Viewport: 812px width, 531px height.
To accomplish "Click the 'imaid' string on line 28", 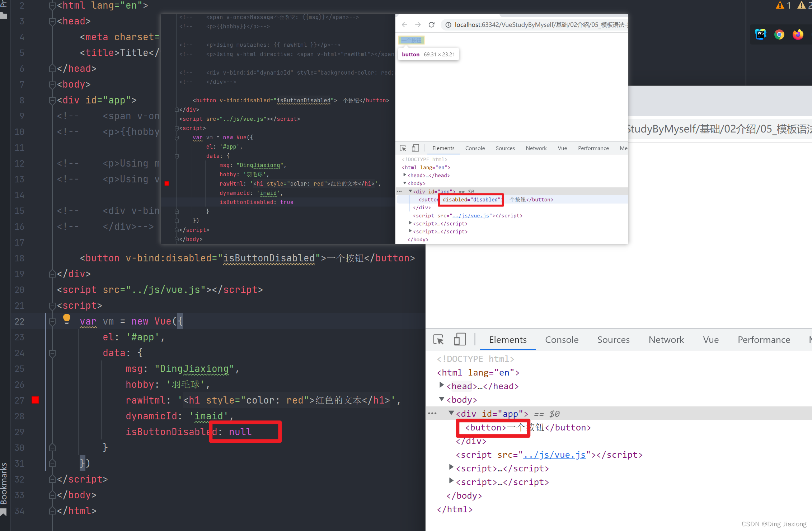I will 209,416.
